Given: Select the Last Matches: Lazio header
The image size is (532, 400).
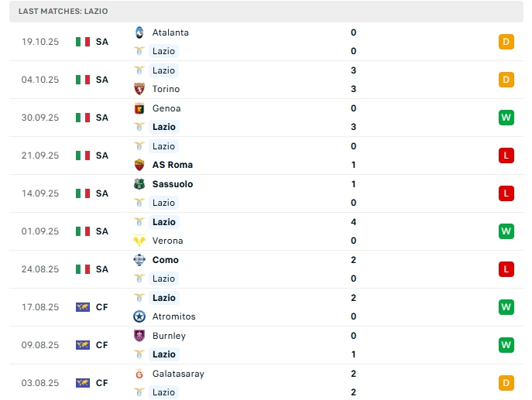Looking at the screenshot, I should pyautogui.click(x=63, y=12).
